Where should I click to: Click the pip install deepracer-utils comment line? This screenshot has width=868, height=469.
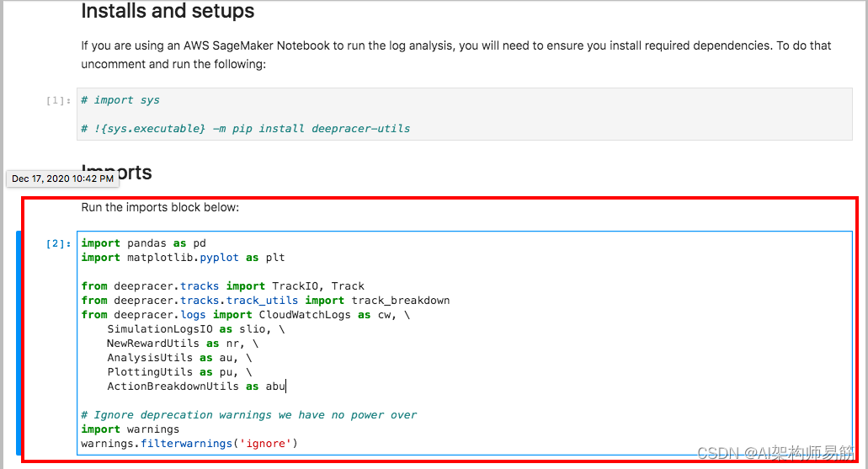click(x=246, y=129)
